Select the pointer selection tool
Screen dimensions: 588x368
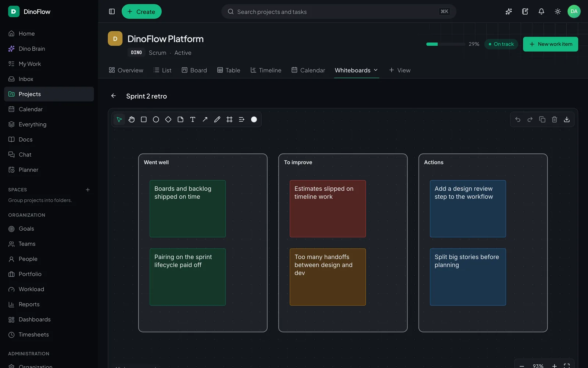pos(119,119)
